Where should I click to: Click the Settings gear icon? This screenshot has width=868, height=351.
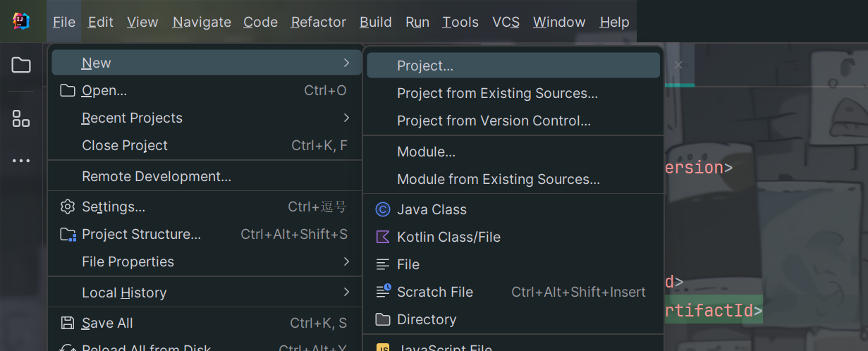click(68, 207)
